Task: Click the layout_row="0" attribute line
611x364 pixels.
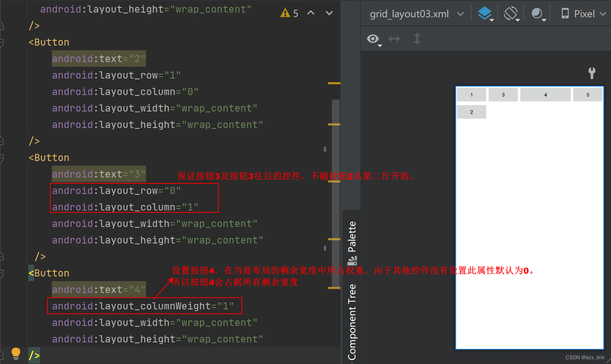Action: point(116,190)
